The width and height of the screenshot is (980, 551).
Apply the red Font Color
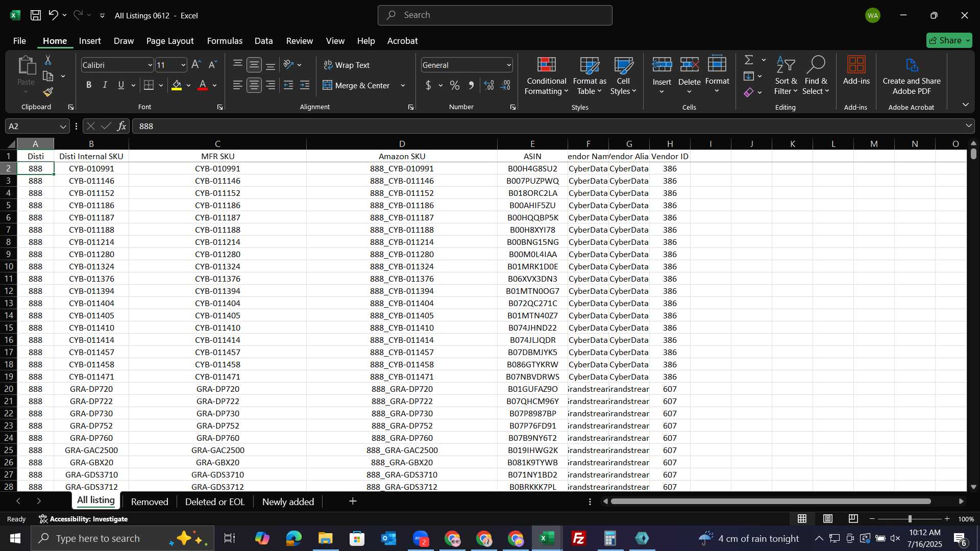click(203, 85)
